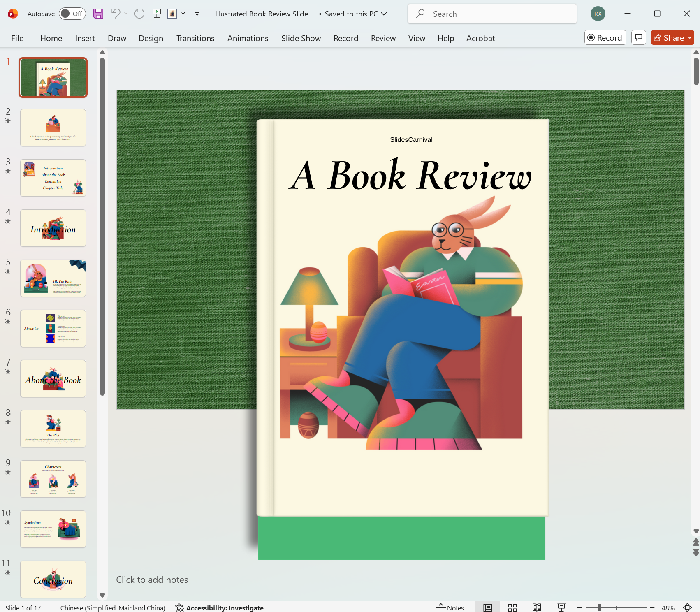This screenshot has height=612, width=700.
Task: Toggle AutoSave switch on
Action: tap(72, 14)
